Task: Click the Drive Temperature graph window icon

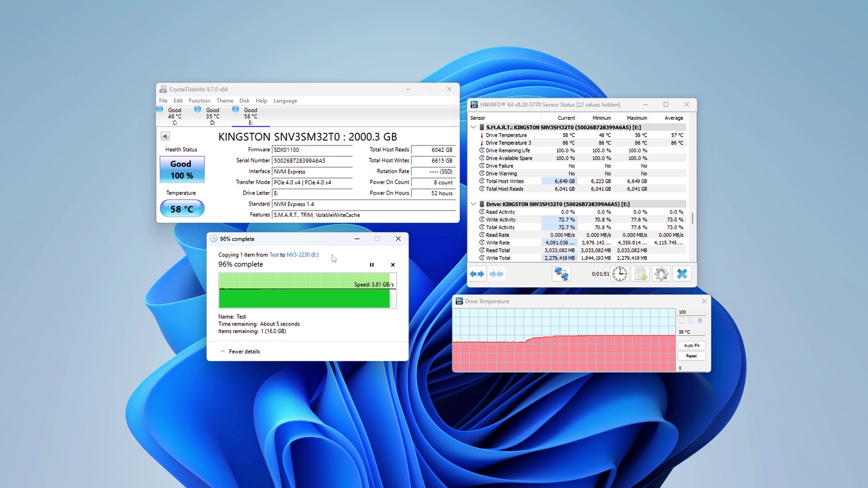Action: [x=459, y=301]
